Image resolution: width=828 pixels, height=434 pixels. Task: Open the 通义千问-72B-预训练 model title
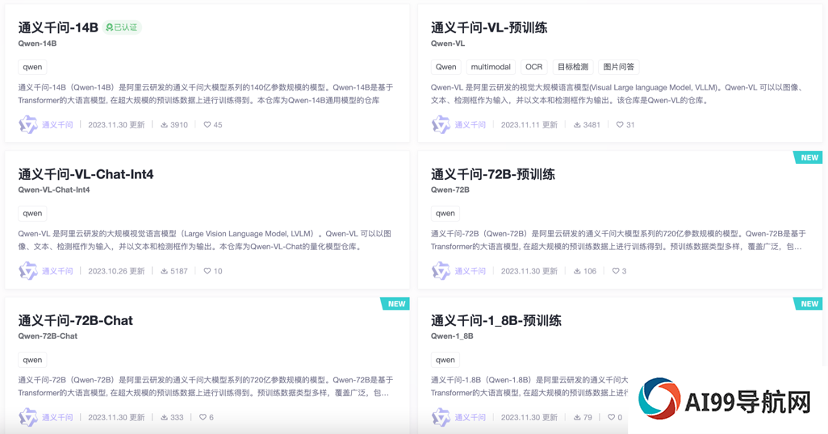click(x=493, y=174)
